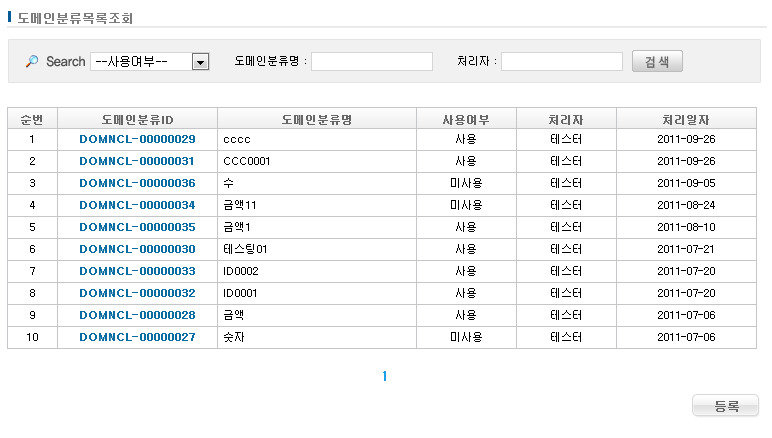Open DOMNCL-00000034 record
The height and width of the screenshot is (438, 772).
[137, 205]
